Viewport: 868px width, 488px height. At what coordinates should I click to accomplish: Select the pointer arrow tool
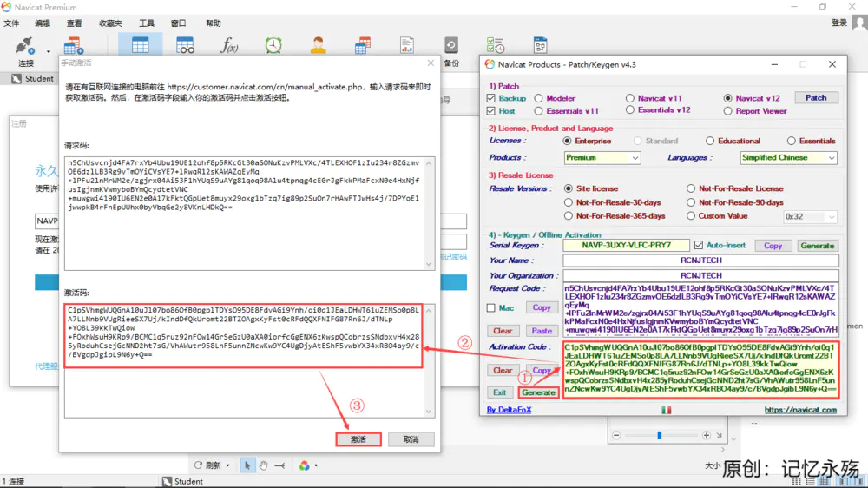point(247,465)
